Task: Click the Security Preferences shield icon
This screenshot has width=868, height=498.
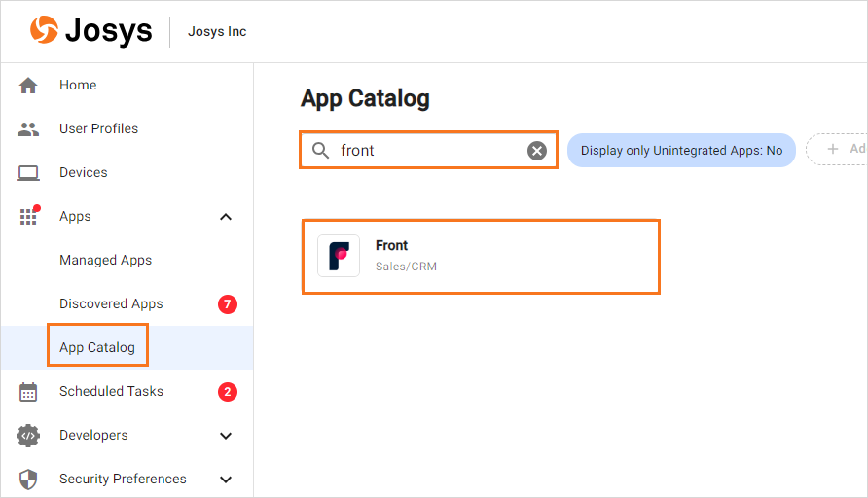Action: point(28,480)
